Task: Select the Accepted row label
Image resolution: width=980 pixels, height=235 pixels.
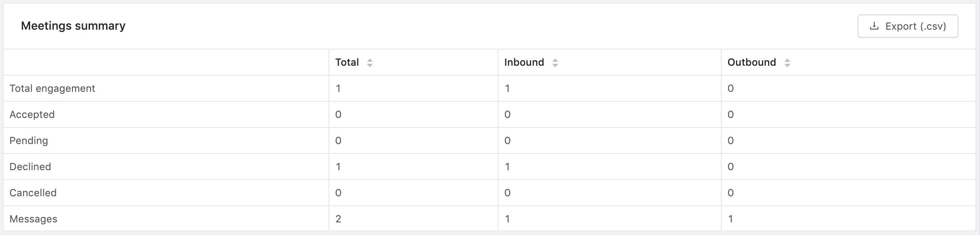Action: pos(32,114)
